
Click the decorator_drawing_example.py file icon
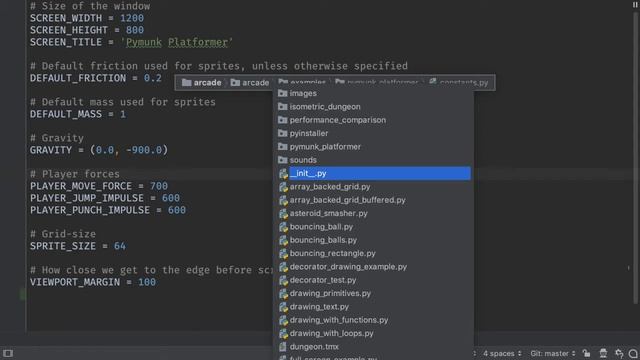pos(283,267)
